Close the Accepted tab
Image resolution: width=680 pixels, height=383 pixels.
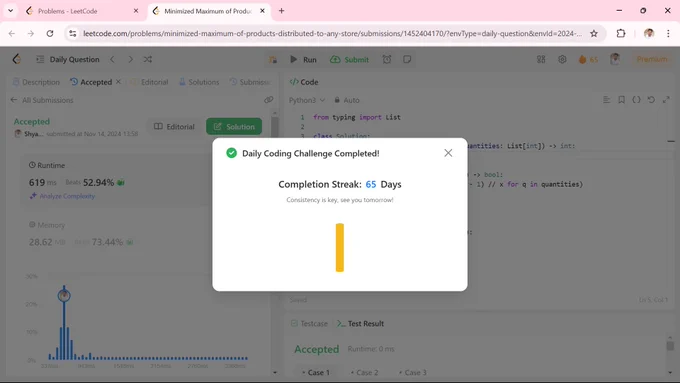coord(118,82)
